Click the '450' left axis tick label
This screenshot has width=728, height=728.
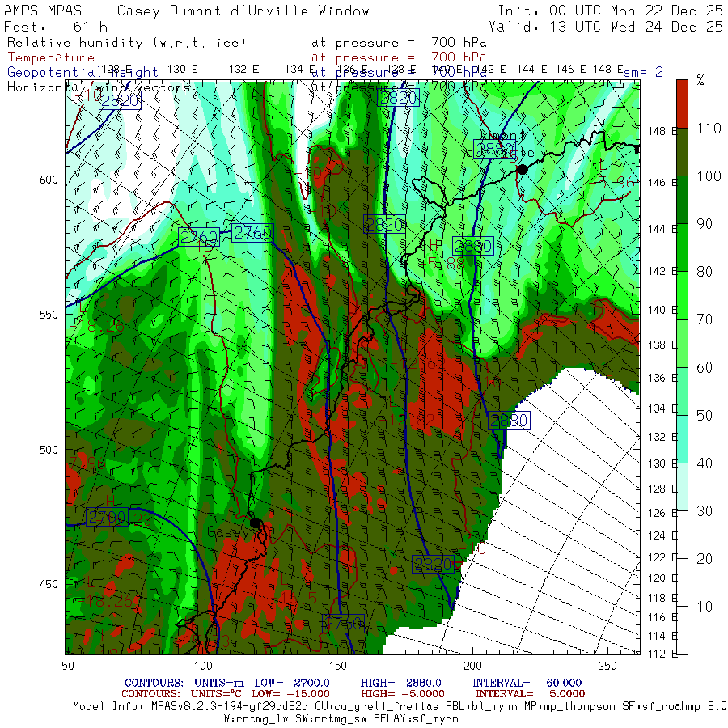point(49,584)
